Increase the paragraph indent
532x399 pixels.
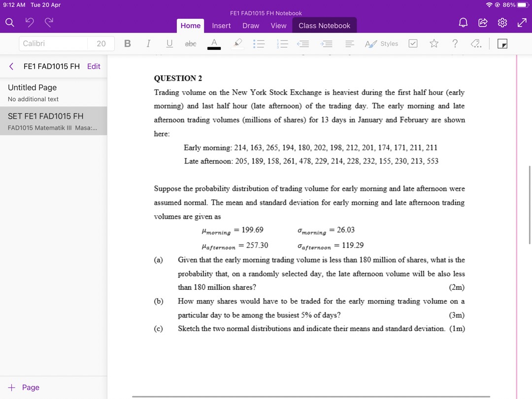pos(326,43)
